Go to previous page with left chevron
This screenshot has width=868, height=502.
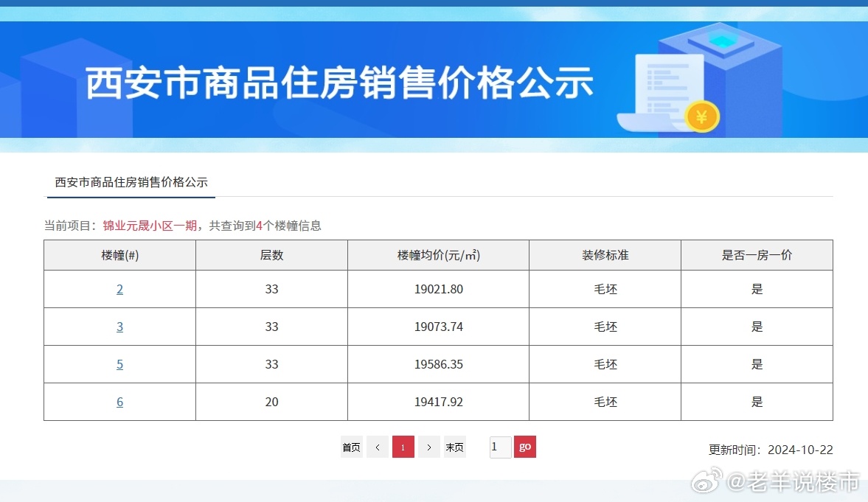point(377,447)
